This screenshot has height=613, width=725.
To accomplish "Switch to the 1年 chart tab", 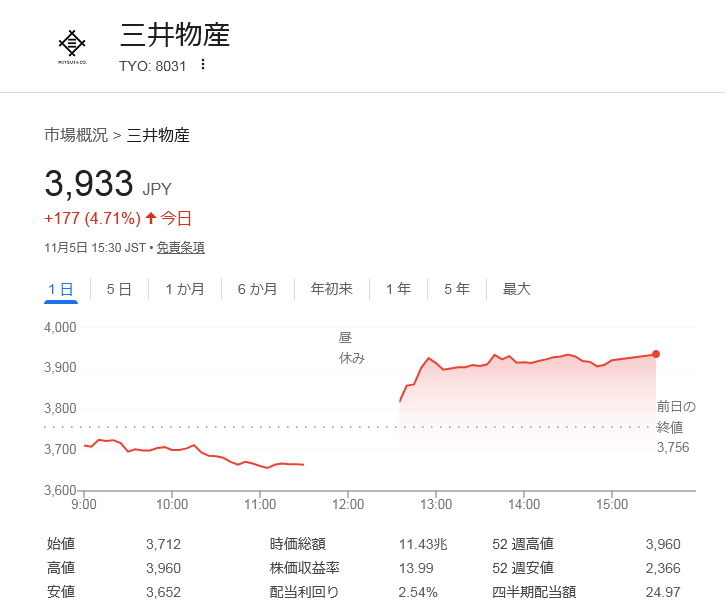I will pos(398,289).
